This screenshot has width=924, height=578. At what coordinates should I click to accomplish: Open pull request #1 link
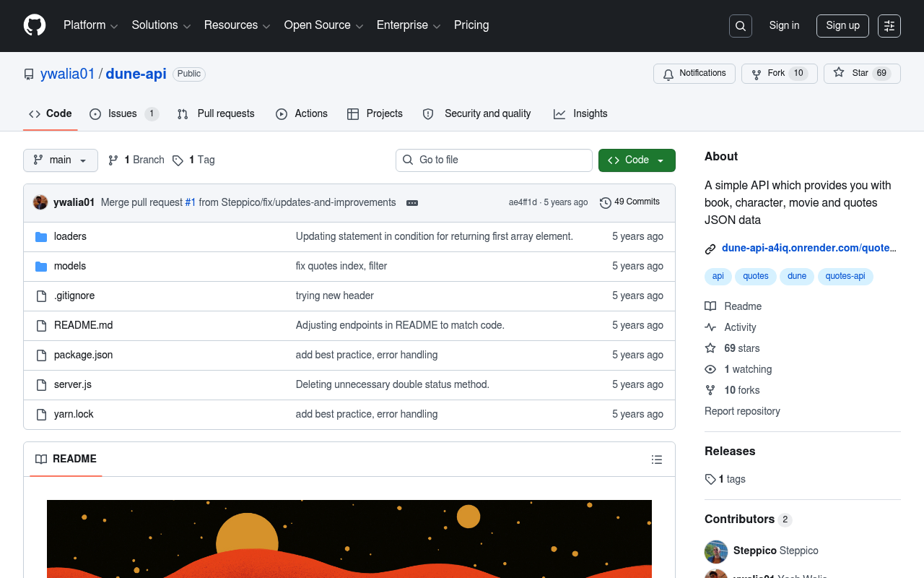point(191,202)
